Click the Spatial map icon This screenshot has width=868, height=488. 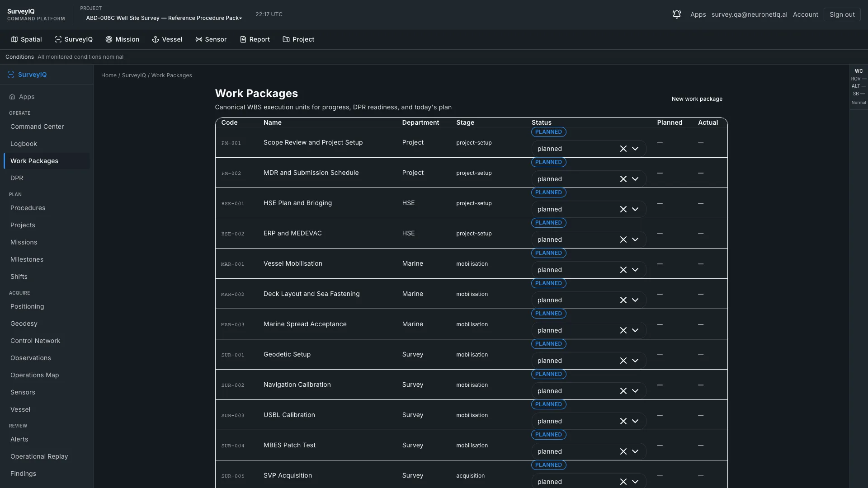pos(14,39)
